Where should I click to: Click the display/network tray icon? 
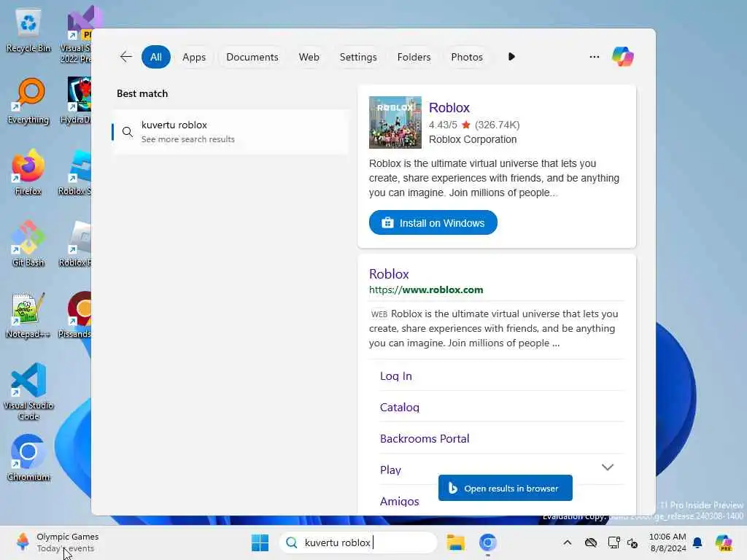(614, 542)
